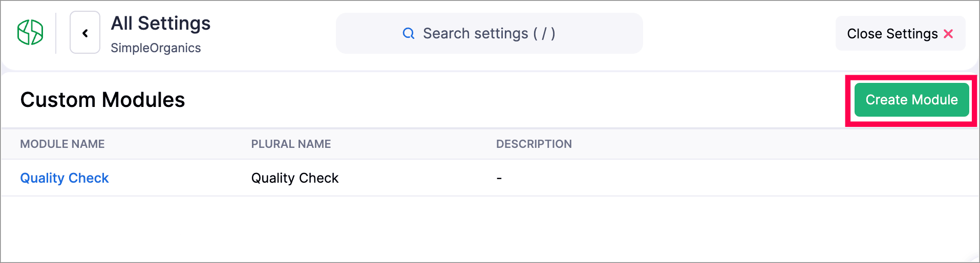
Task: Click the All Settings title
Action: pyautogui.click(x=161, y=24)
